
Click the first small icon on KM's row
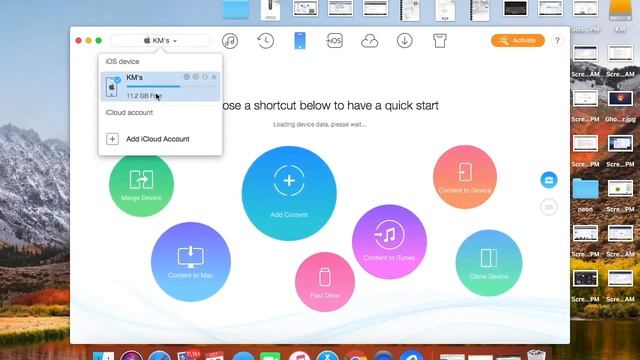[187, 77]
